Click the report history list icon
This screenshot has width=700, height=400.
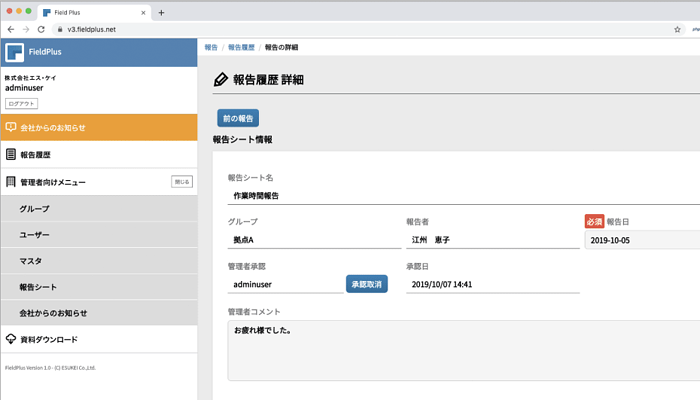[11, 155]
